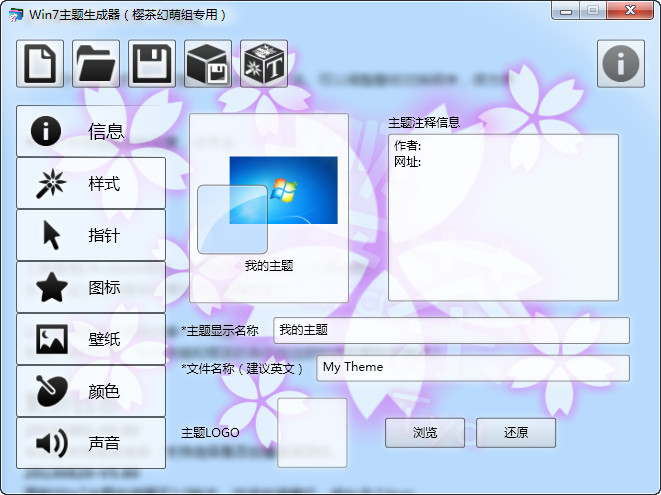Click the box package export icon
The height and width of the screenshot is (495, 661).
pyautogui.click(x=208, y=64)
